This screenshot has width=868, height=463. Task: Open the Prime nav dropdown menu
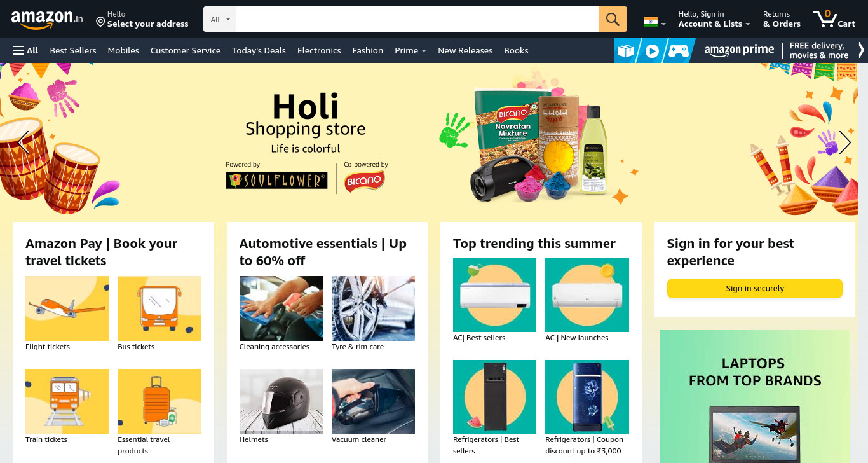tap(410, 50)
